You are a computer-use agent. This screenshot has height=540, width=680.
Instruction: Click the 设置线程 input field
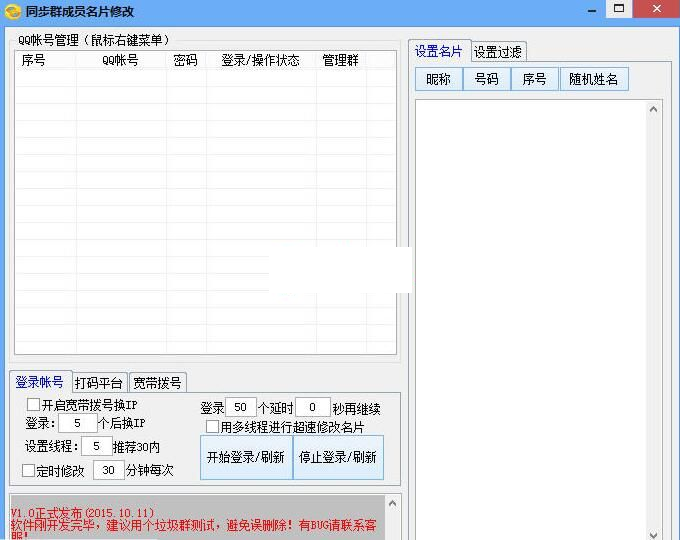96,446
